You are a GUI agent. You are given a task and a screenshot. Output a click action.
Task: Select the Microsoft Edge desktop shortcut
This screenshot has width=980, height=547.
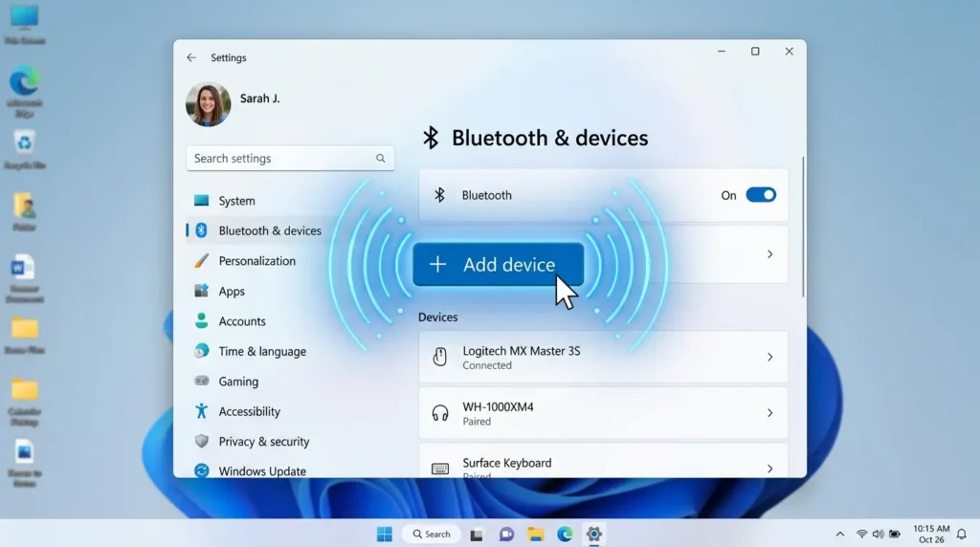click(x=25, y=91)
